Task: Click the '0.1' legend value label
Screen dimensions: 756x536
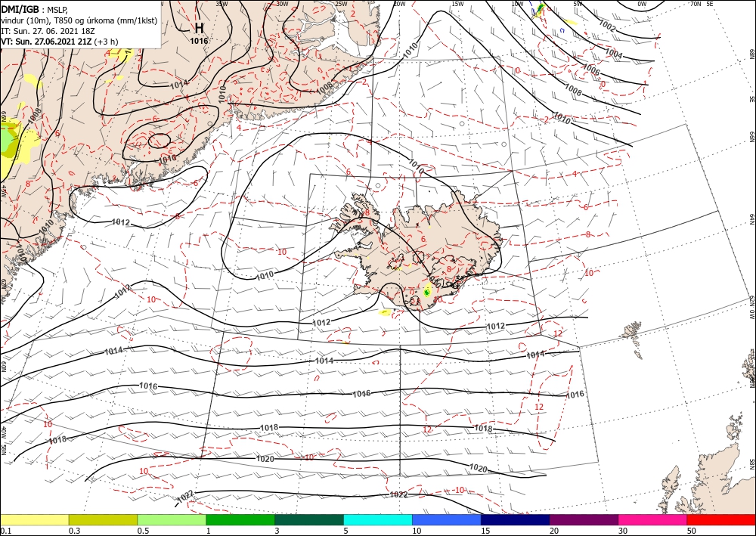Action: [5, 531]
